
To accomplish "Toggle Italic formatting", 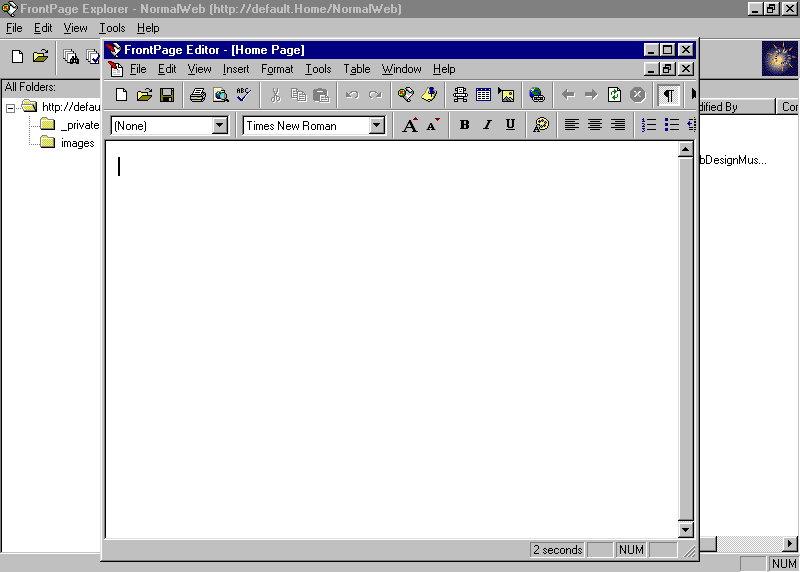I will pyautogui.click(x=487, y=125).
